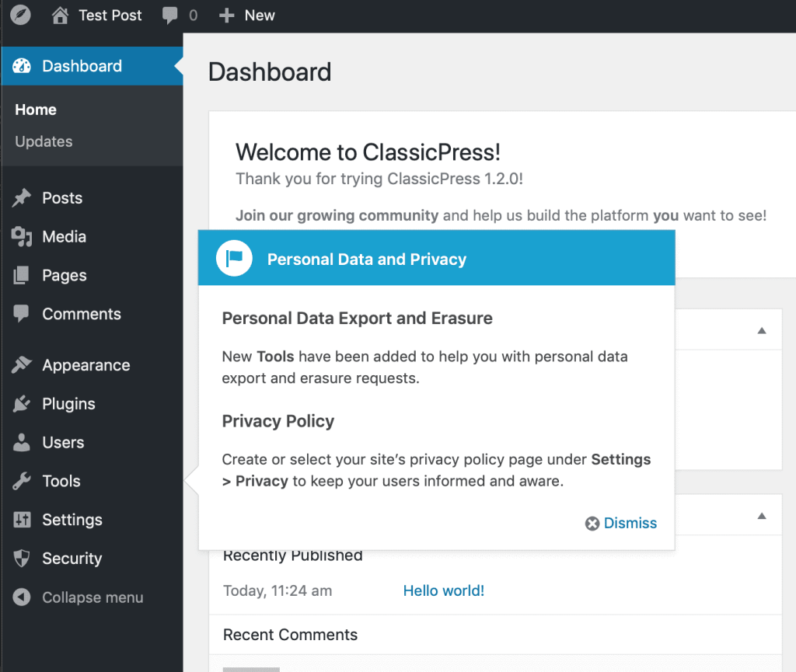Go to Updates submenu item

point(44,141)
